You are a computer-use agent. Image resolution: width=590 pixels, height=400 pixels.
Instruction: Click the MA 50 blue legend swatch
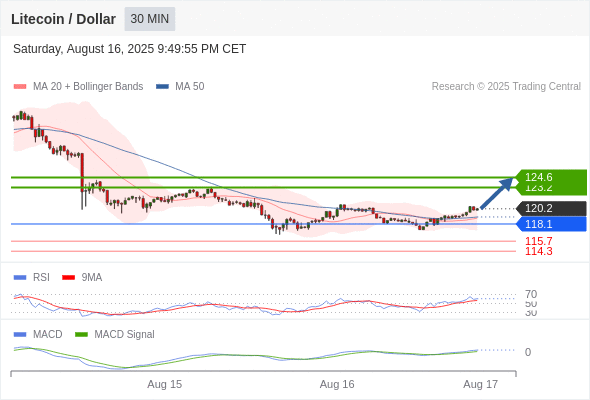tap(162, 87)
